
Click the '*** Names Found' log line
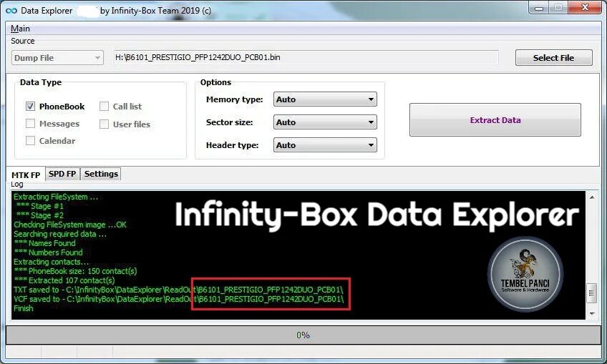[45, 243]
